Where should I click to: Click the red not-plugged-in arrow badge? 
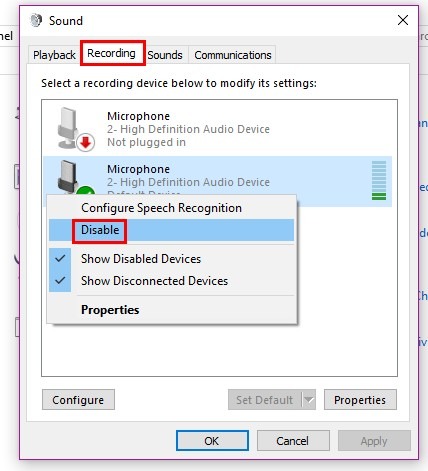pyautogui.click(x=86, y=143)
